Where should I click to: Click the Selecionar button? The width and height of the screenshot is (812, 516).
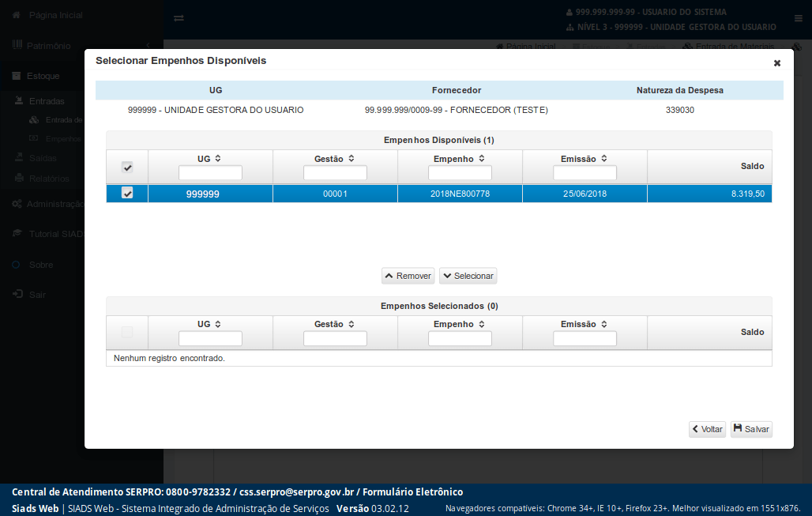pyautogui.click(x=468, y=276)
